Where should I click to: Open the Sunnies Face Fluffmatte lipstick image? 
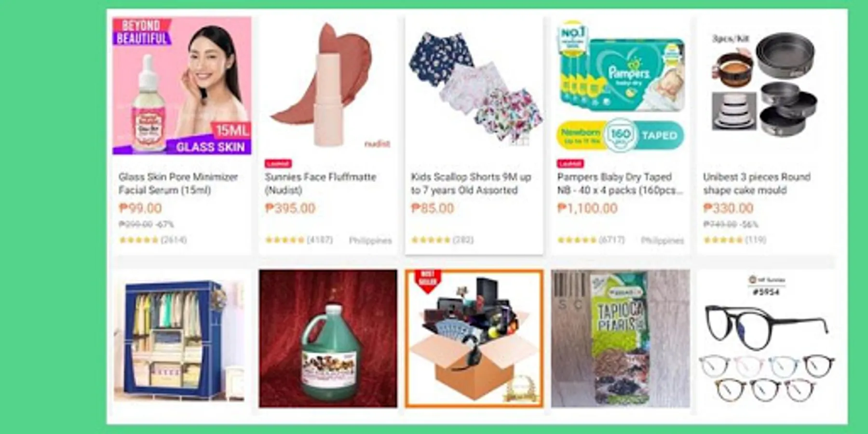328,86
